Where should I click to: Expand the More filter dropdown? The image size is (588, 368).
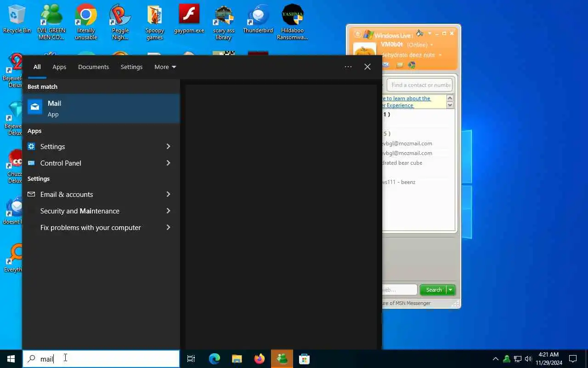[165, 67]
